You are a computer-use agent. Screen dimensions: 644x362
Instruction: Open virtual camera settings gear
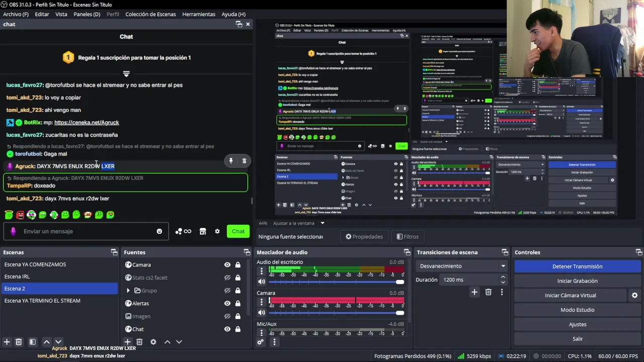(x=634, y=296)
